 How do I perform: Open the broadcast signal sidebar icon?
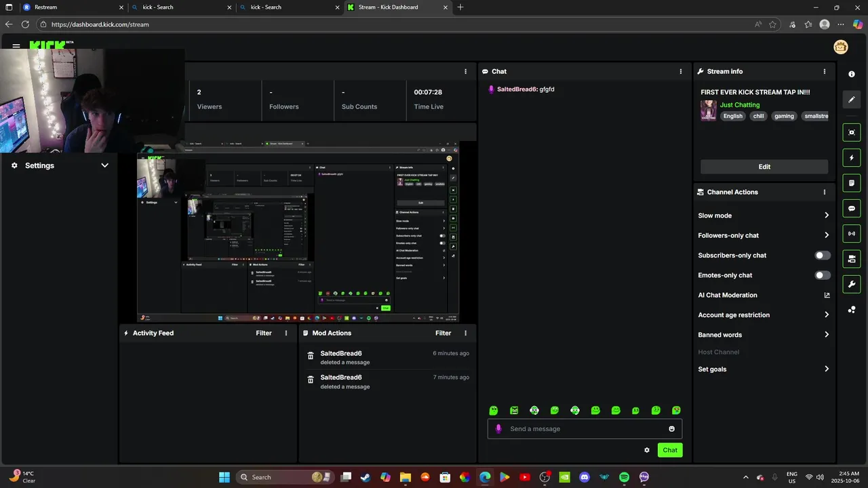coord(852,234)
